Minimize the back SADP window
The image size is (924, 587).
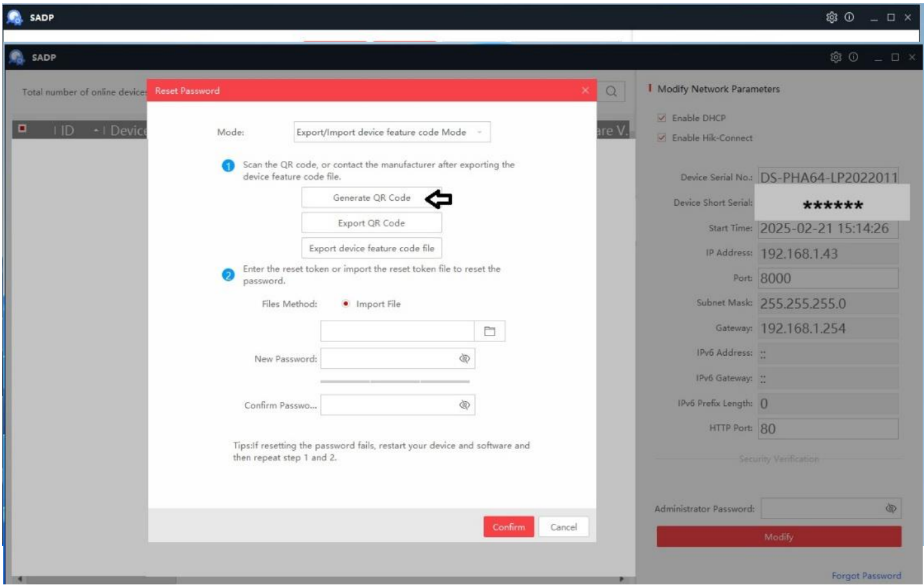point(874,18)
